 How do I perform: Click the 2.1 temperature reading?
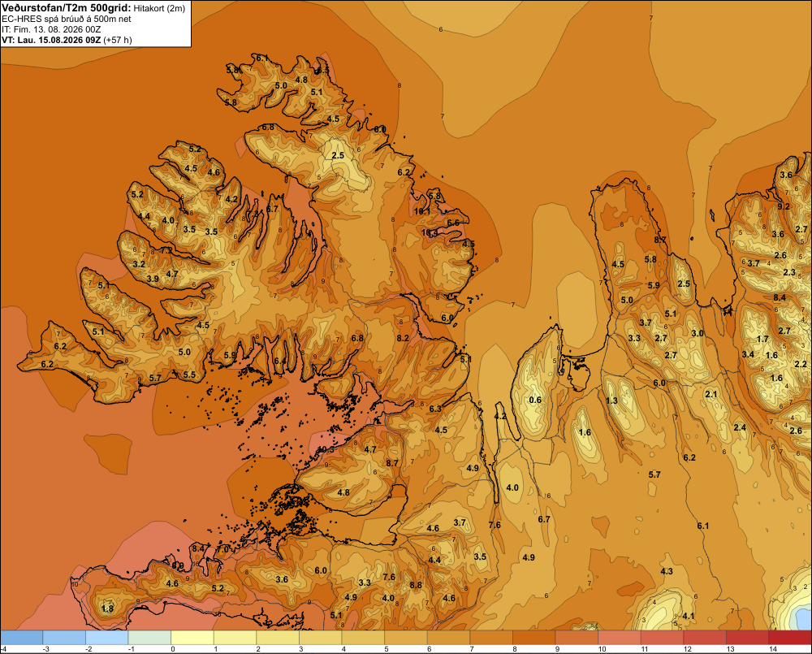[x=711, y=394]
